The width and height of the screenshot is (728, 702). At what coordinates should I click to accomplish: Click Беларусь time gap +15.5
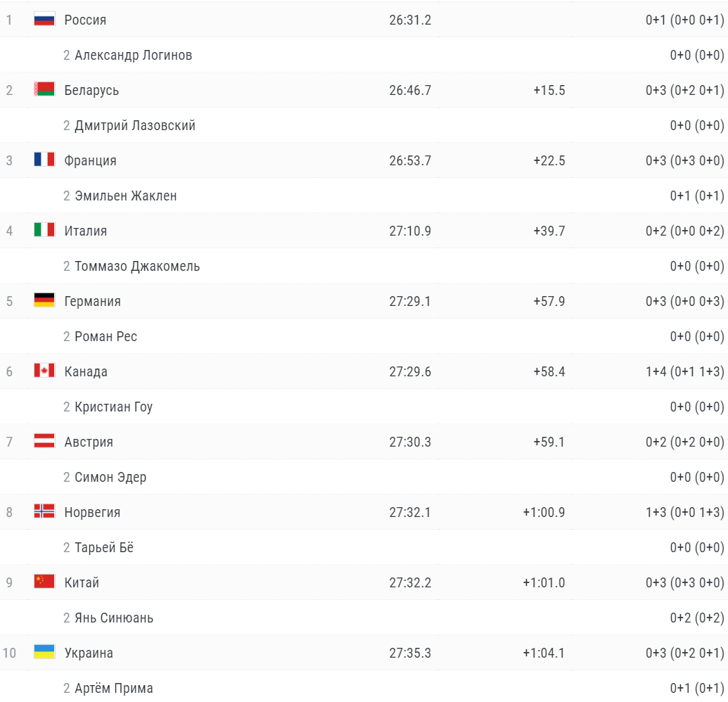tap(549, 91)
